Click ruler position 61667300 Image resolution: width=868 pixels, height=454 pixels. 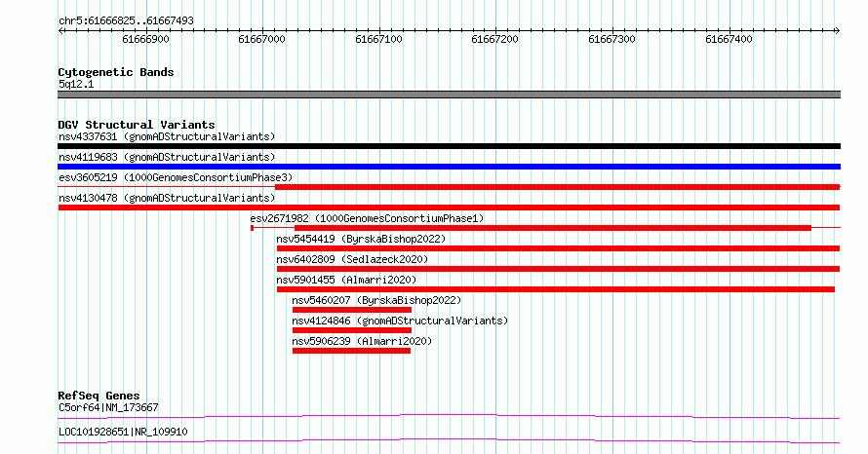612,39
